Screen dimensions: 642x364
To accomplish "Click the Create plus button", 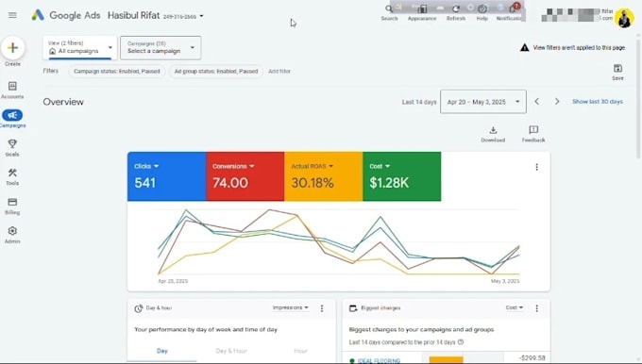I will click(12, 48).
